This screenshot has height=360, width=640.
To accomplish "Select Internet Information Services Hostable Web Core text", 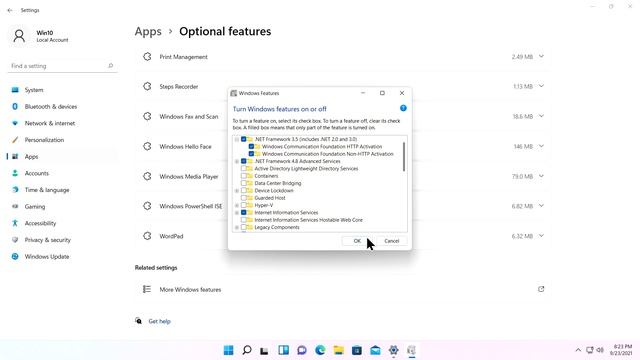I will (x=309, y=220).
